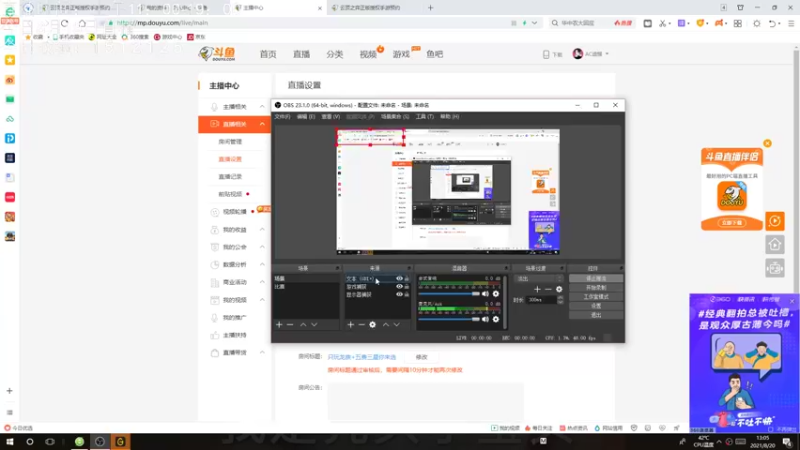Image resolution: width=800 pixels, height=450 pixels.
Task: Lock the game capture source
Action: [x=407, y=286]
